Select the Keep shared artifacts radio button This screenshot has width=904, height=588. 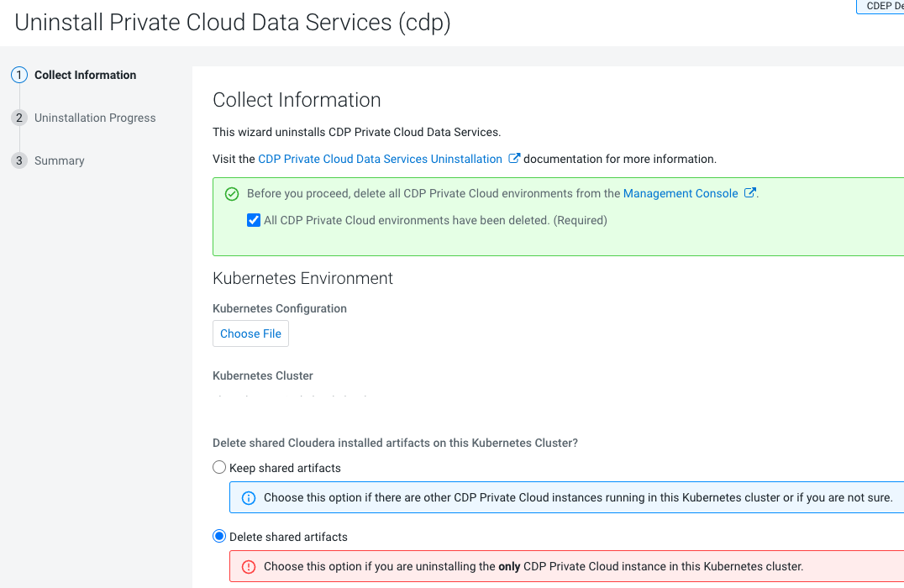(219, 468)
